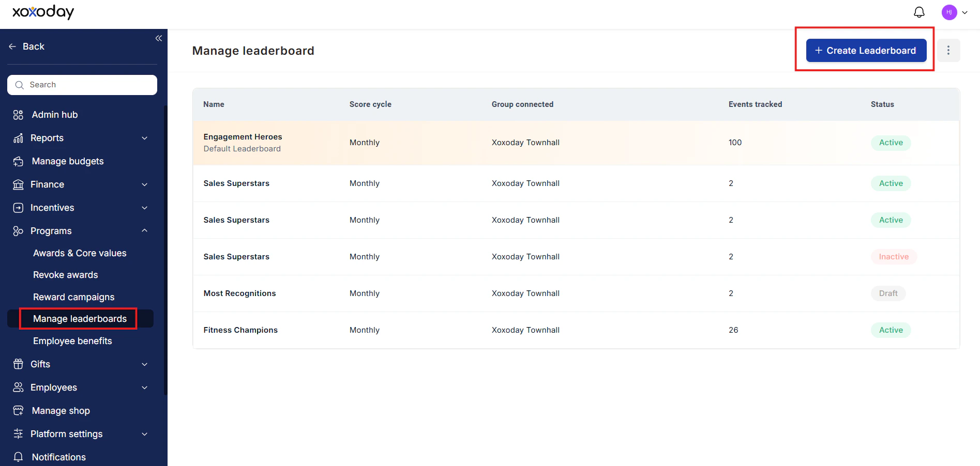Viewport: 980px width, 466px height.
Task: Open the Engagement Heroes leaderboard row
Action: (x=576, y=143)
